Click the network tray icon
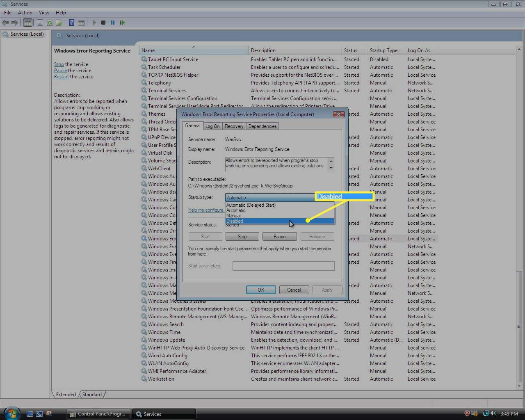This screenshot has height=420, width=525. (486, 413)
